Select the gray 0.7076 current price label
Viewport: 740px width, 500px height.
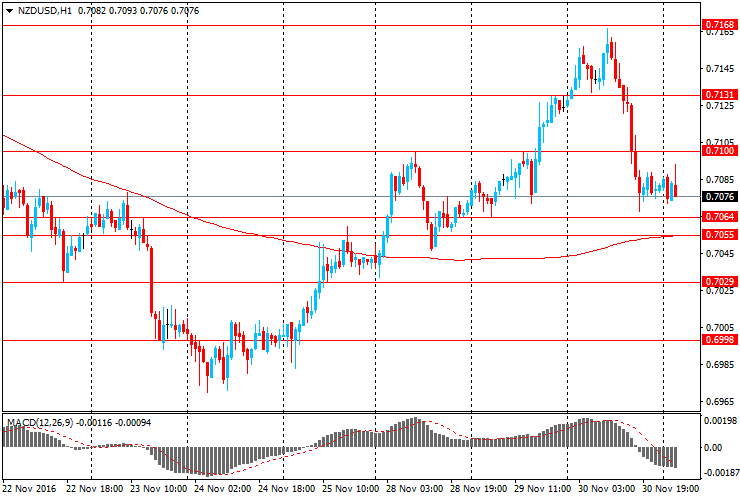(720, 197)
